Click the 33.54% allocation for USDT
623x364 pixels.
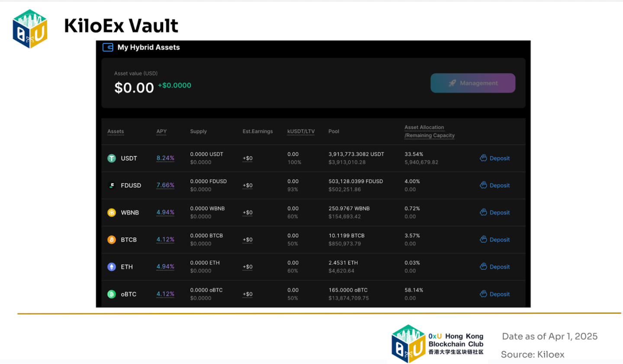coord(414,154)
